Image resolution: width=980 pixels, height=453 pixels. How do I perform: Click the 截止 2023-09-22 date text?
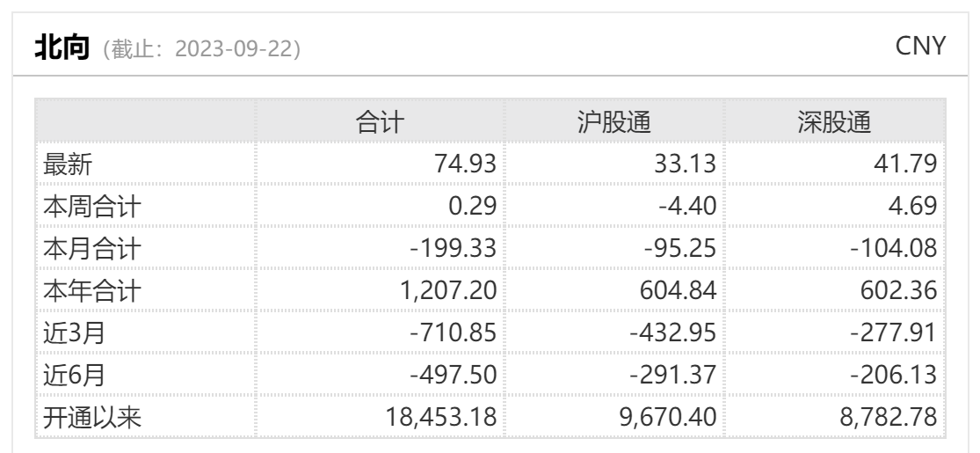tap(202, 49)
